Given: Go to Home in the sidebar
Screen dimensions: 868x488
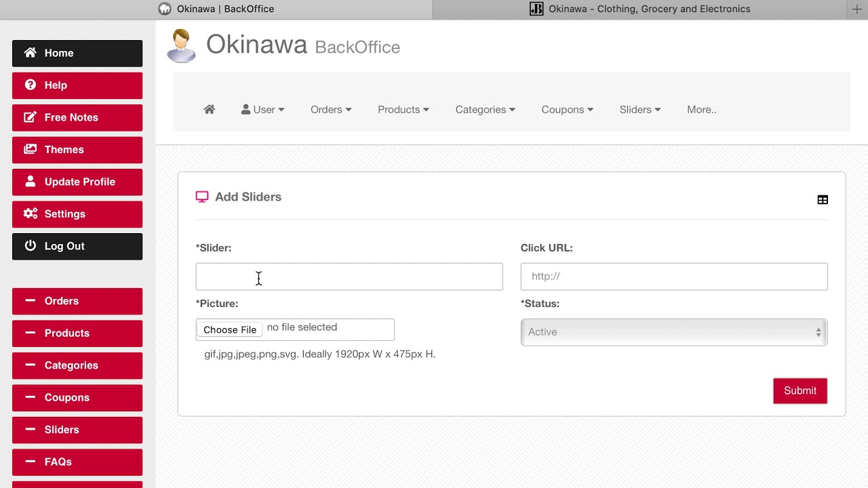Looking at the screenshot, I should point(77,53).
